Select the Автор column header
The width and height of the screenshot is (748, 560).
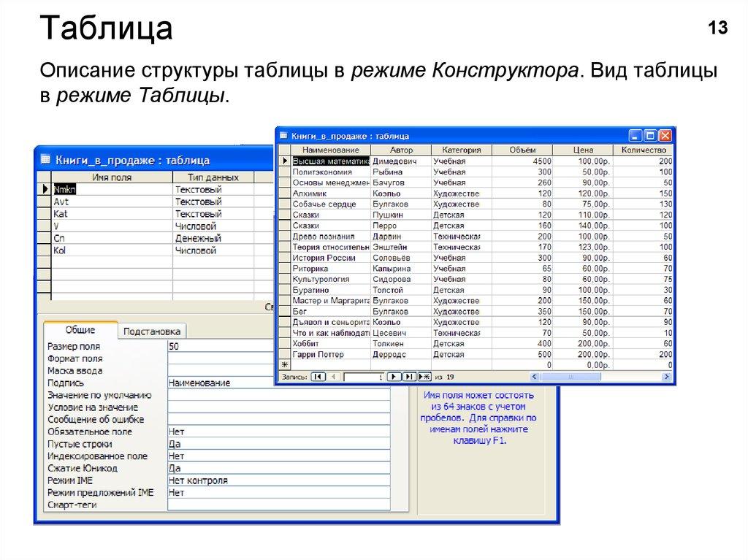click(402, 149)
